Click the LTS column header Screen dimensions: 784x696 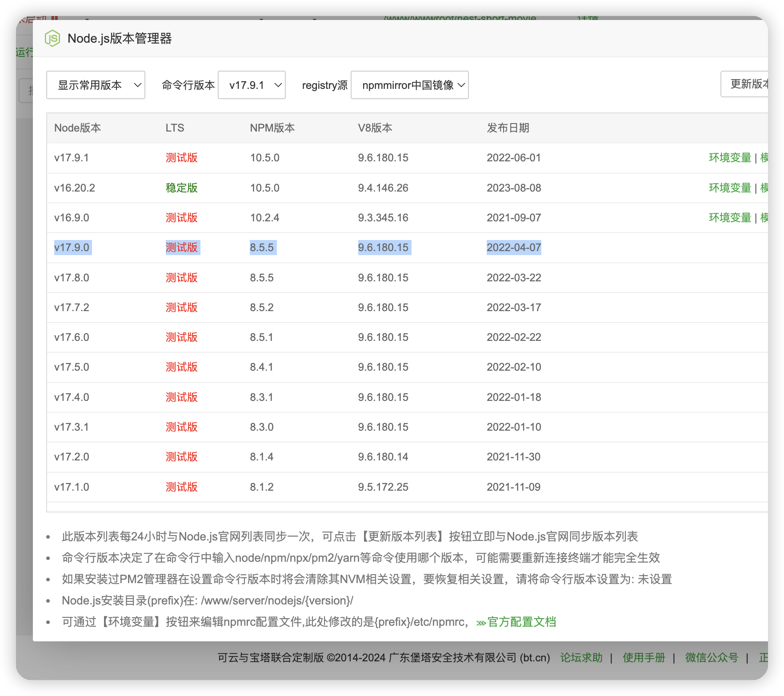coord(175,128)
